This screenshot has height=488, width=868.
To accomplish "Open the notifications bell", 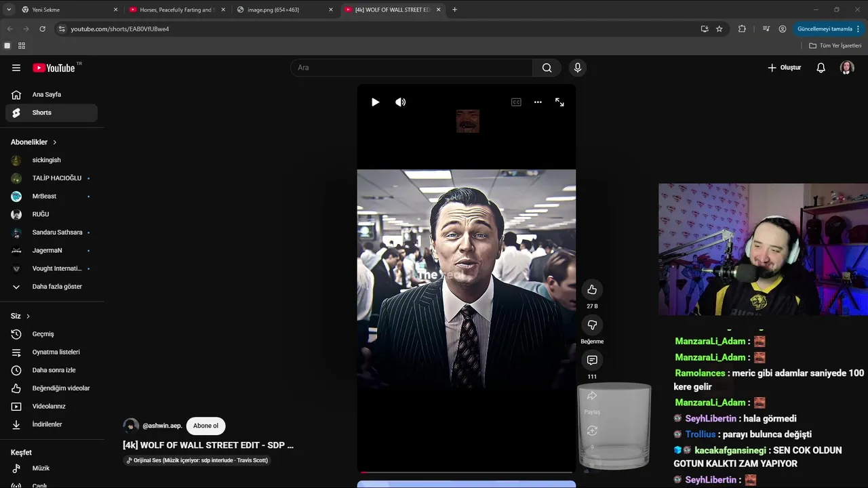I will (821, 68).
